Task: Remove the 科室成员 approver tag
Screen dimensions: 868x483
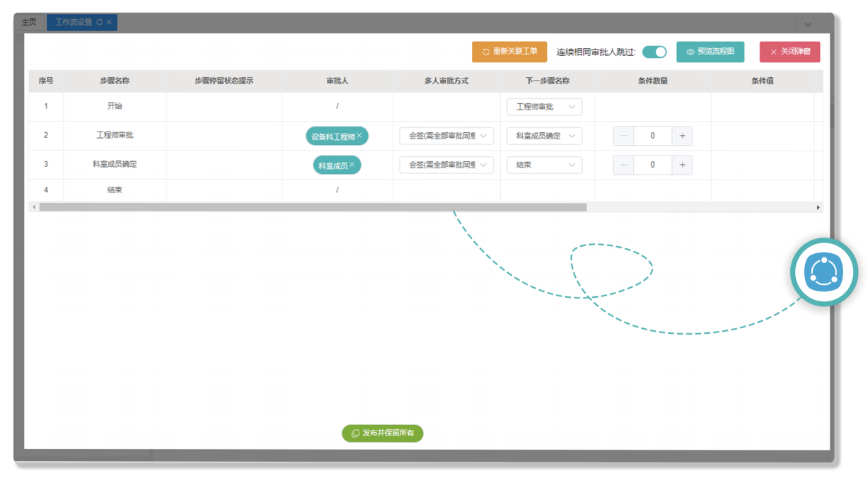Action: click(352, 165)
